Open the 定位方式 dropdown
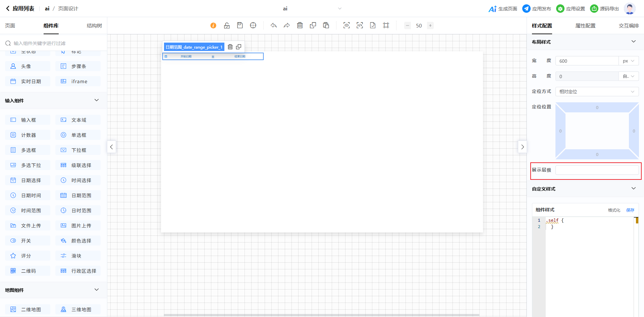644x317 pixels. point(597,92)
